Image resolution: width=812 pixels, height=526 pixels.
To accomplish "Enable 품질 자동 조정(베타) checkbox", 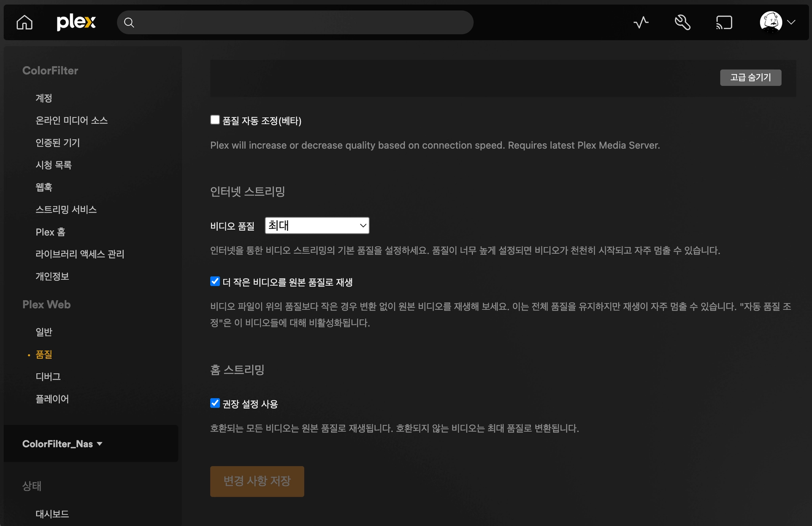I will (215, 120).
